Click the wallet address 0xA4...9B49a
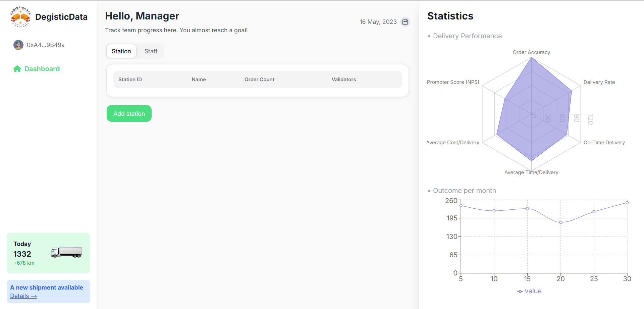 [x=45, y=45]
